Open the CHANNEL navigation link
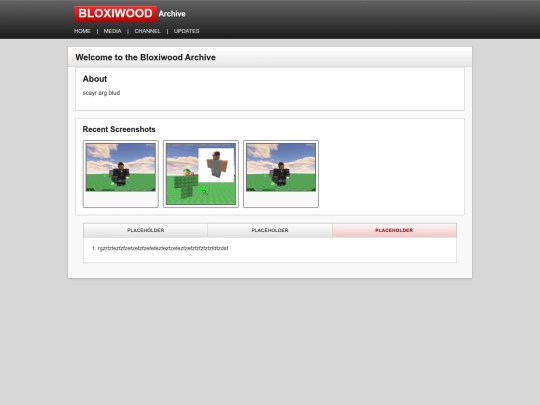 (147, 31)
